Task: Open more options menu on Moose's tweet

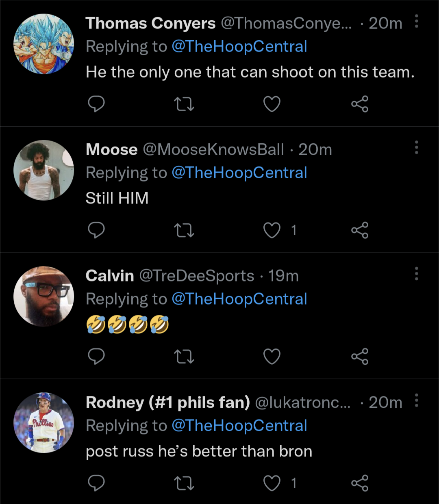Action: pos(417,147)
